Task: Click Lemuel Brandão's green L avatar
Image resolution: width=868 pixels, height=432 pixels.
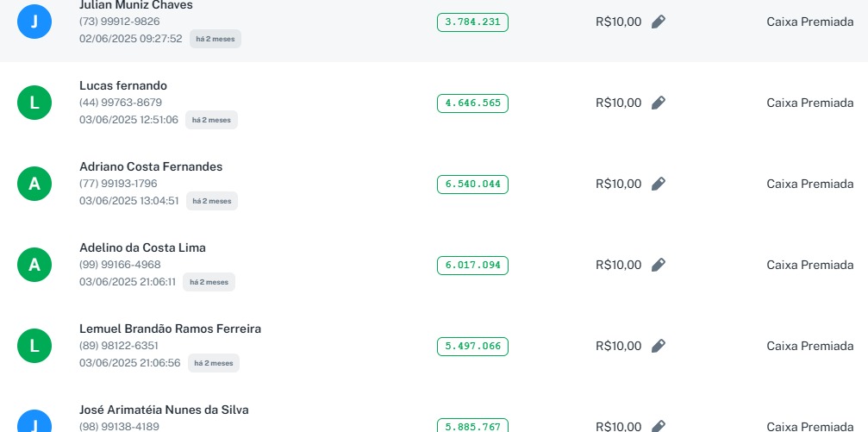Action: (x=34, y=346)
